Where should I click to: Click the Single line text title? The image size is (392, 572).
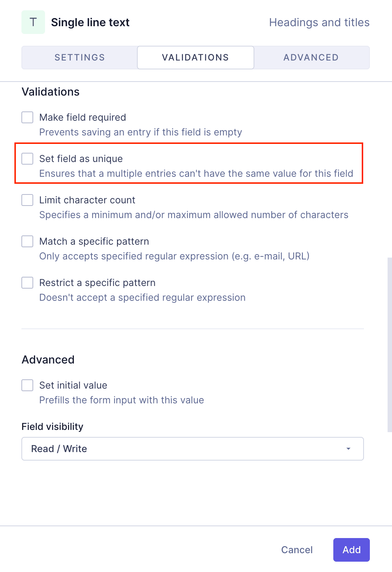(90, 22)
